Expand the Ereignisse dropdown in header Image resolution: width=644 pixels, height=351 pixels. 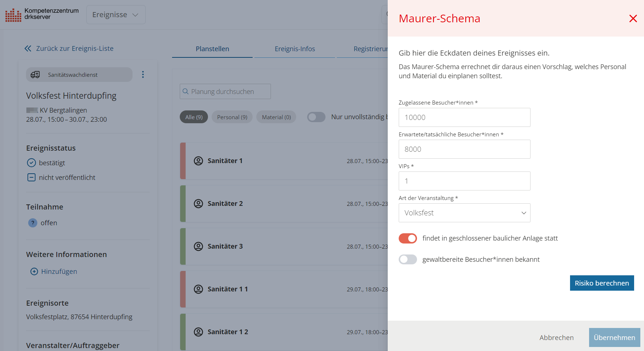click(116, 15)
